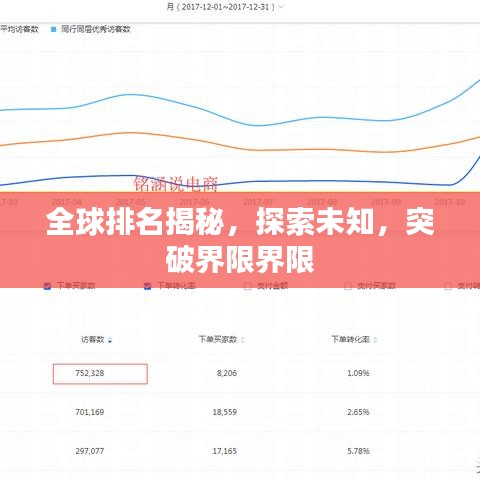The height and width of the screenshot is (480, 480).
Task: Click the 2017-07 marker on the x-axis
Action: tap(258, 202)
